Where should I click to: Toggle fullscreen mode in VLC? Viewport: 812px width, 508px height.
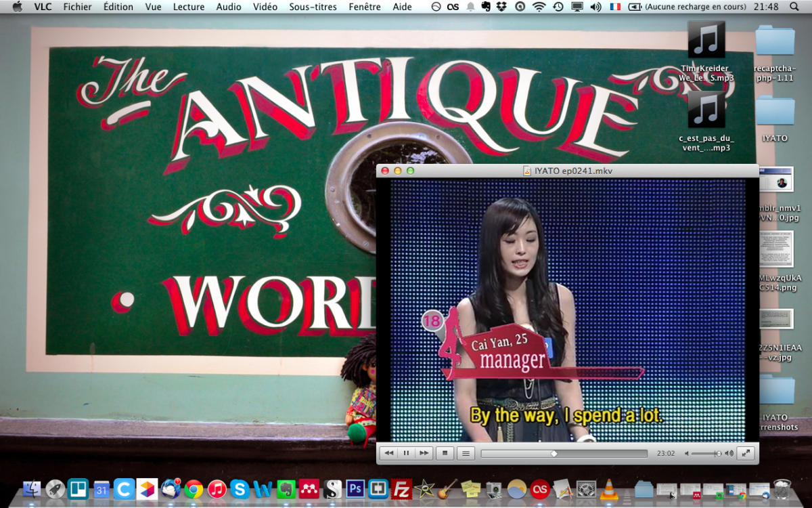pos(745,453)
